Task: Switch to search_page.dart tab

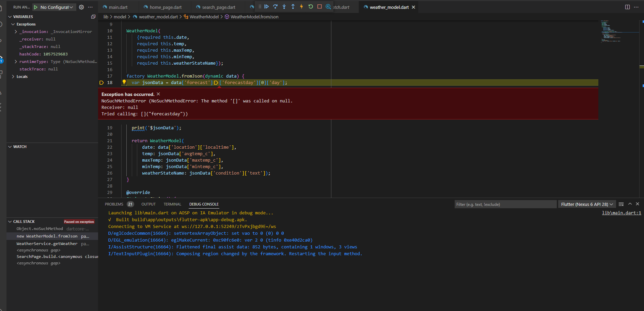Action: click(x=218, y=7)
